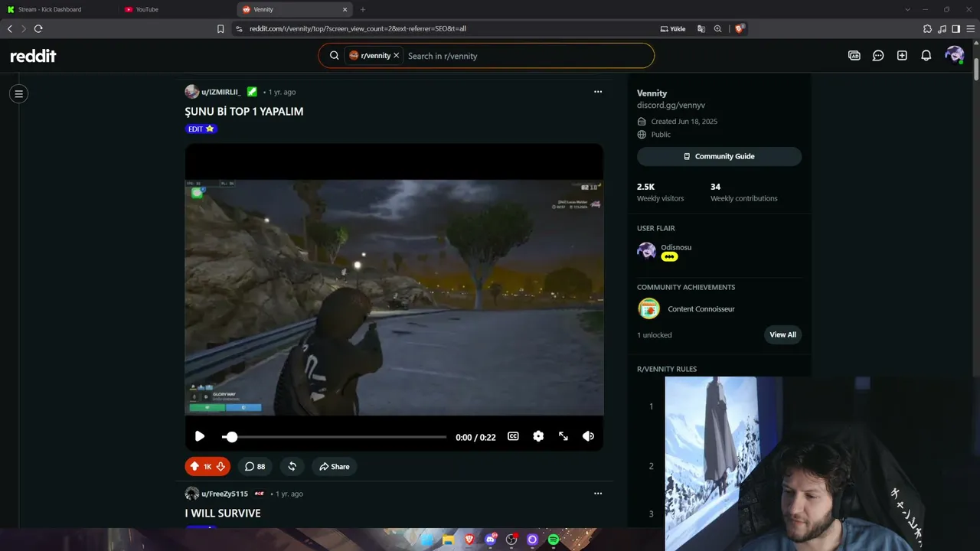The height and width of the screenshot is (551, 980).
Task: Click the post award icon button
Action: [292, 467]
